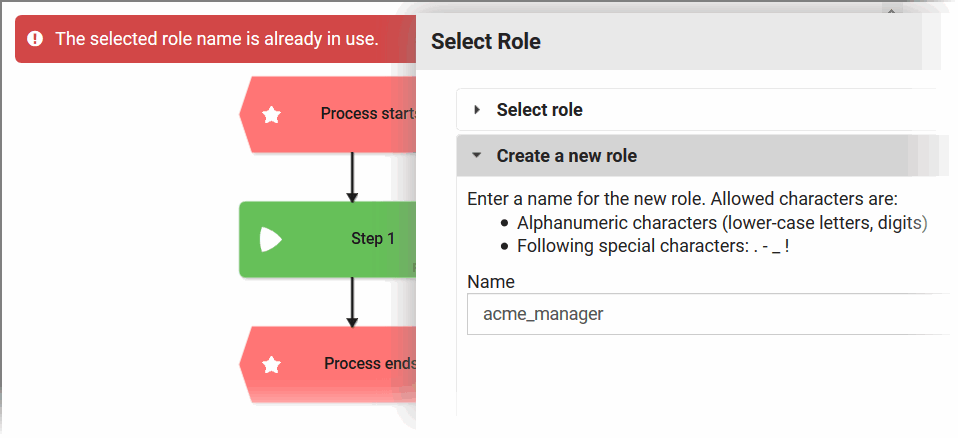Image resolution: width=958 pixels, height=438 pixels.
Task: Click the scroll-up arrow above the dialog
Action: [891, 9]
